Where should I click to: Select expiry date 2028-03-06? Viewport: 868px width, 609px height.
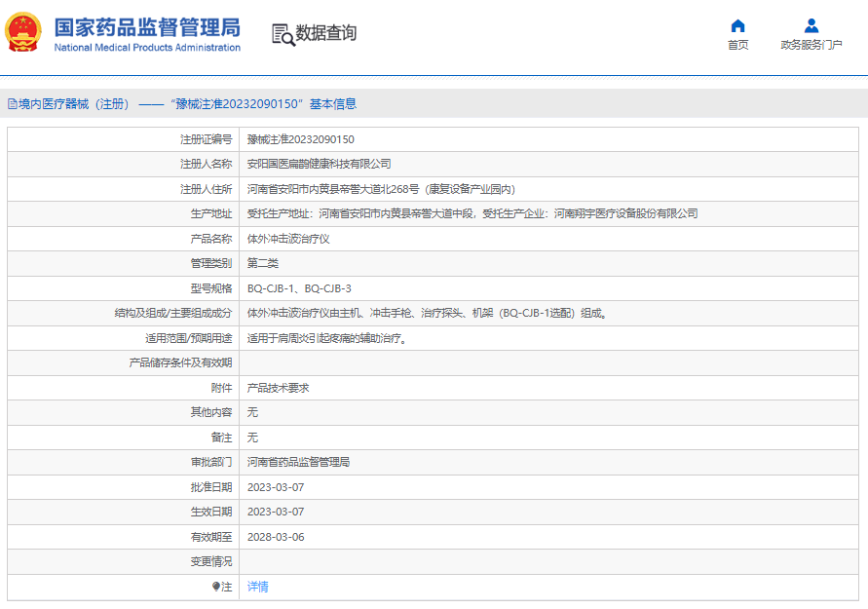tap(276, 537)
